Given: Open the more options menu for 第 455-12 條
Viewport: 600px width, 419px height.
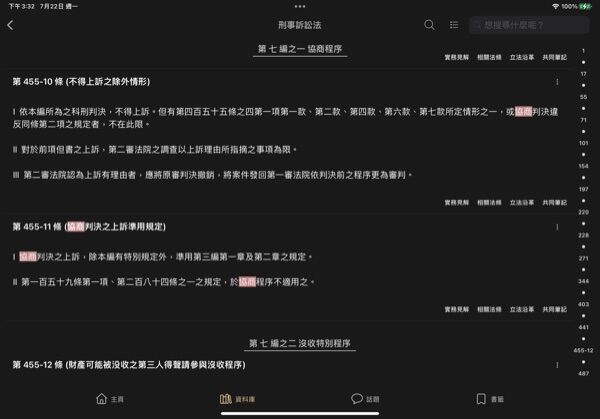Looking at the screenshot, I should click(x=557, y=365).
